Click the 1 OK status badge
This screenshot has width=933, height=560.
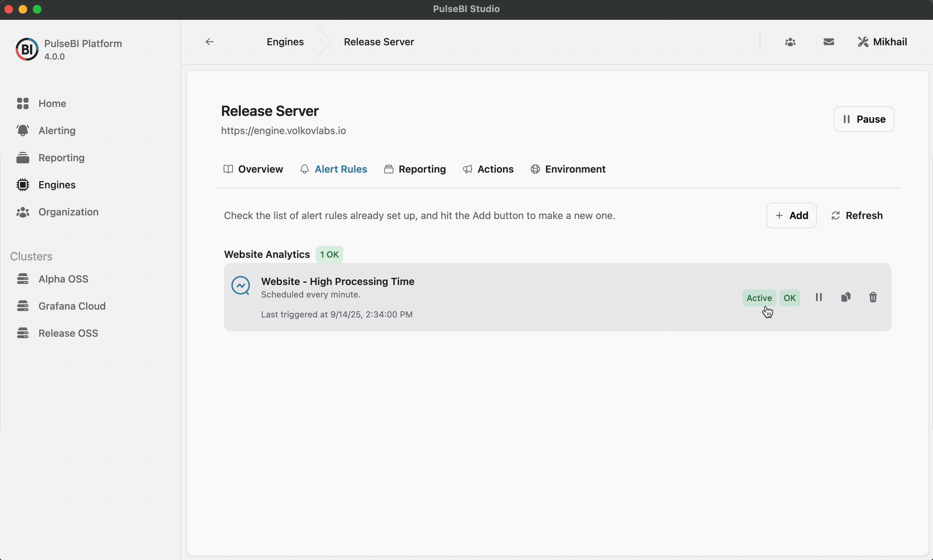click(x=329, y=254)
